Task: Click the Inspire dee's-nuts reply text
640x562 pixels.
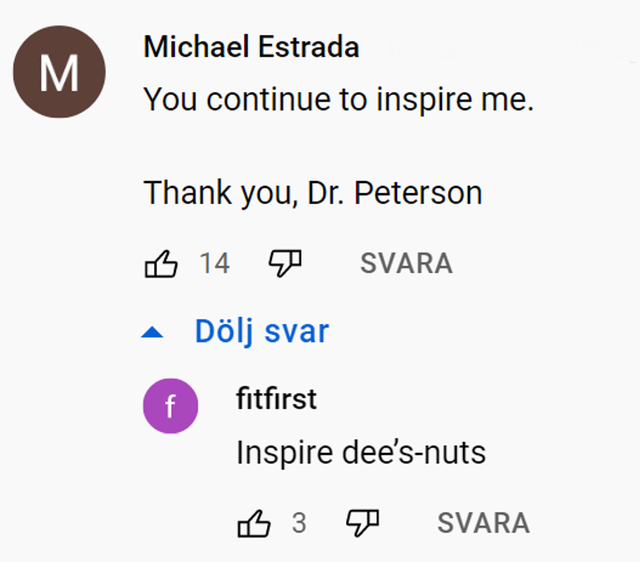Action: click(x=361, y=453)
